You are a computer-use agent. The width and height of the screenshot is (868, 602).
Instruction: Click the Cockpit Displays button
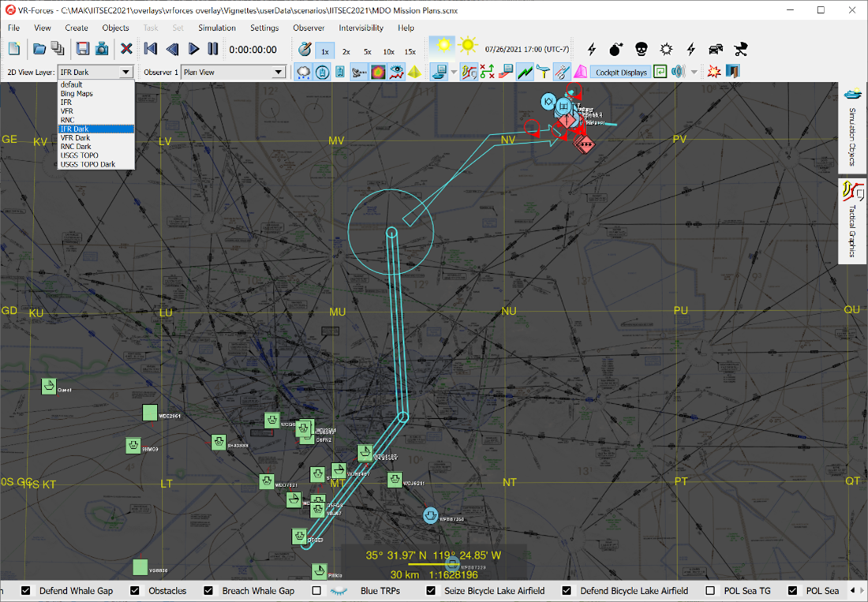621,73
